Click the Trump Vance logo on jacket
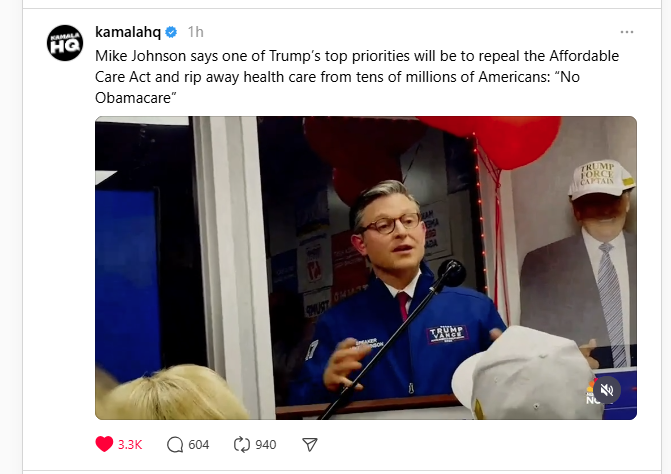This screenshot has width=671, height=474. click(x=446, y=334)
